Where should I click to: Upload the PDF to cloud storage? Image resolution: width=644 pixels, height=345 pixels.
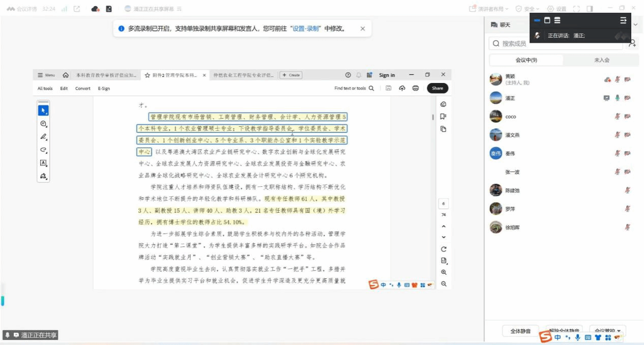(x=402, y=88)
